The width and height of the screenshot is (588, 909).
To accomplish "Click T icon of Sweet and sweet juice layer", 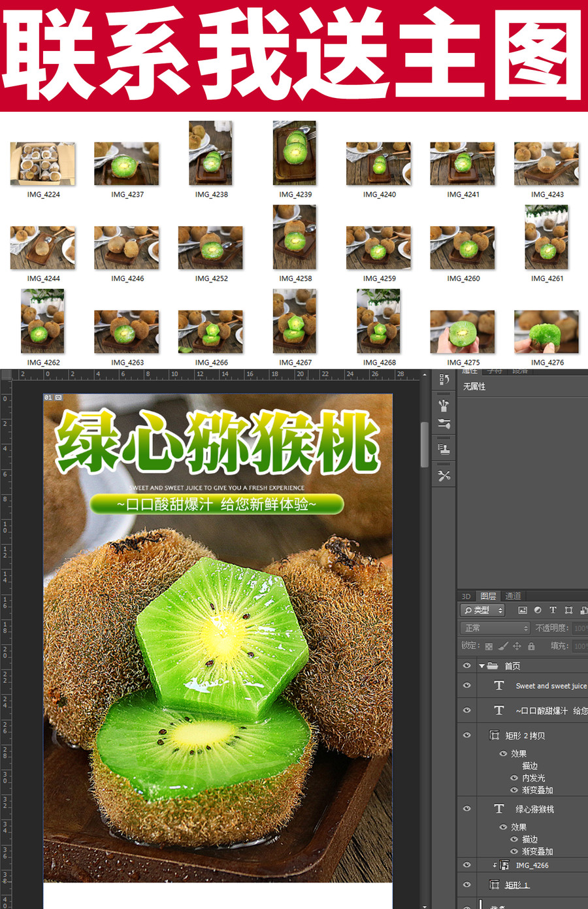I will pyautogui.click(x=499, y=686).
